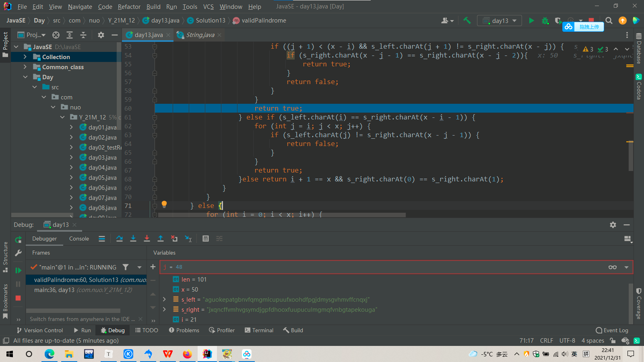This screenshot has height=362, width=644.
Task: Open debugger settings via the wrench icon
Action: (x=18, y=253)
